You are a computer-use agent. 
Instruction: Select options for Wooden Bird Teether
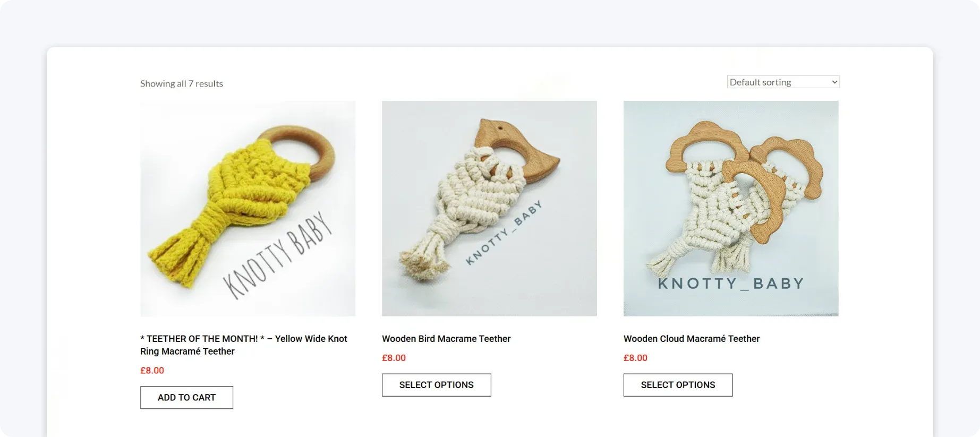pos(436,385)
